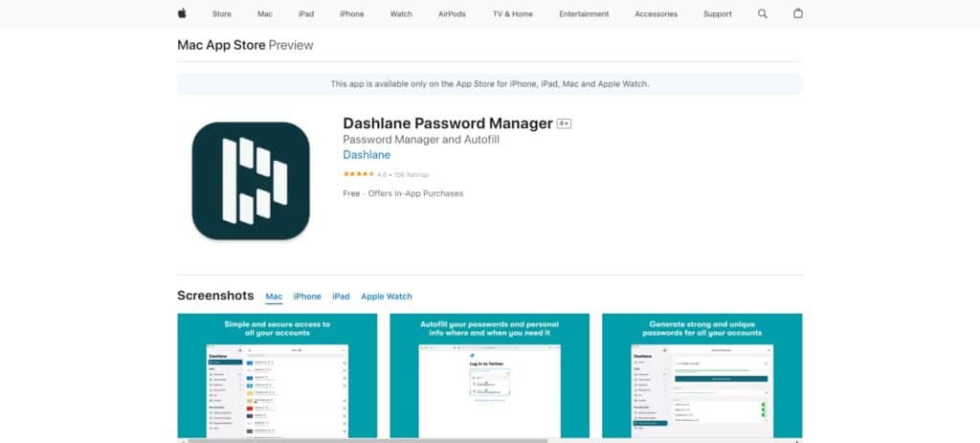Open the Mac menu item
The width and height of the screenshot is (980, 443).
tap(265, 13)
